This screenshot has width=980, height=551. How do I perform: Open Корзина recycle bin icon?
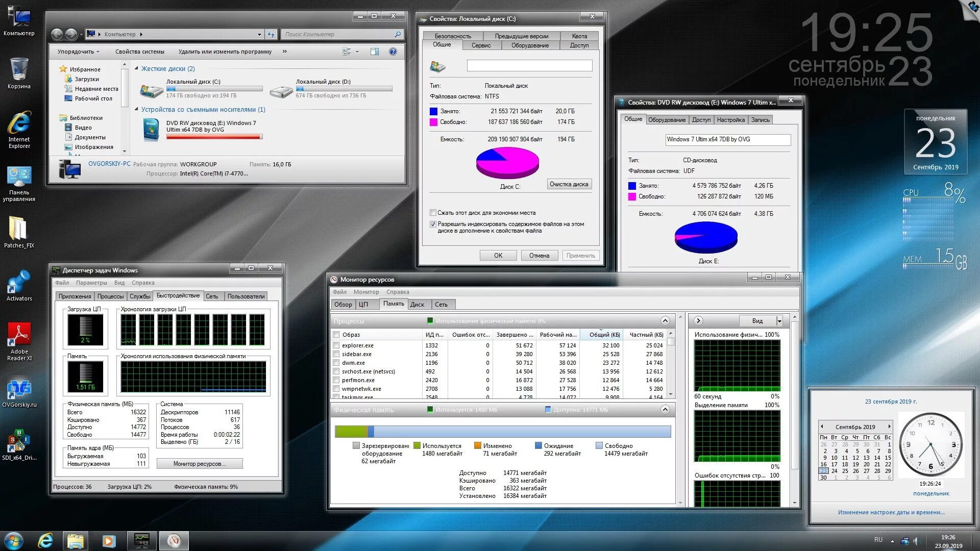pyautogui.click(x=19, y=73)
